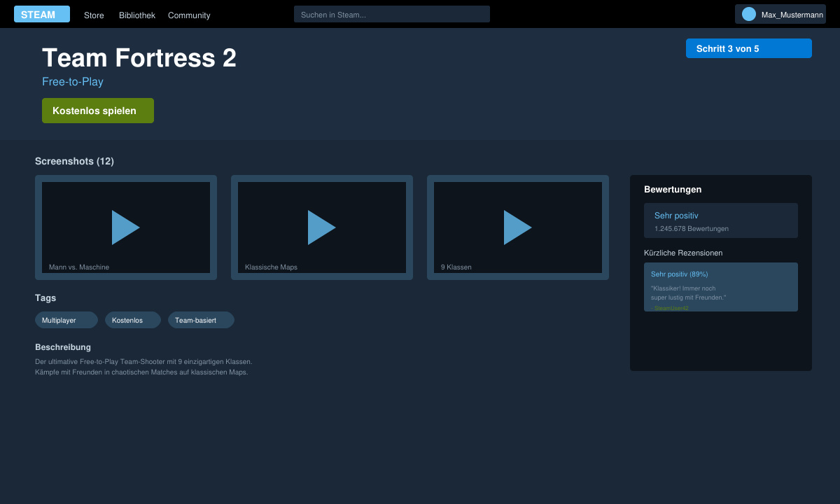Click the 'Team Fortress 2' title
This screenshot has width=840, height=504.
[139, 58]
